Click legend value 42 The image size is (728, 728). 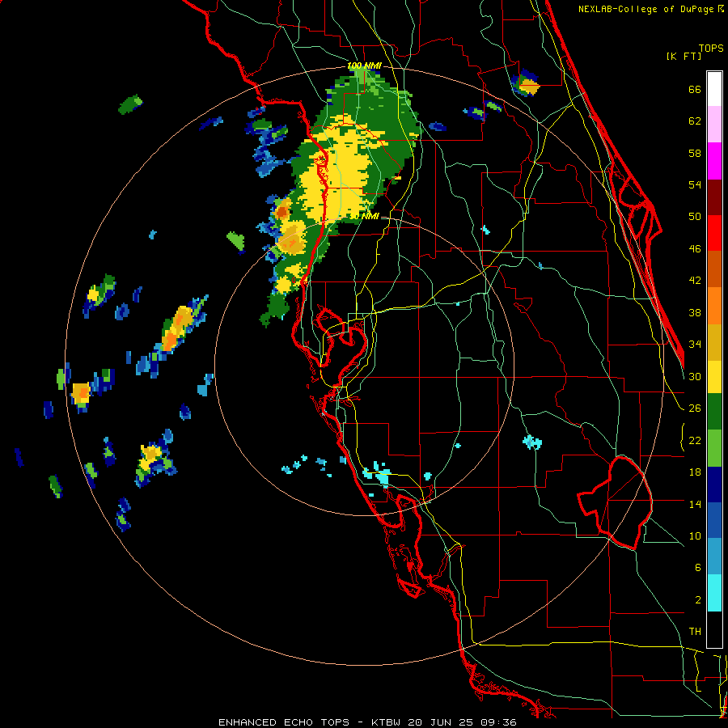coord(695,281)
